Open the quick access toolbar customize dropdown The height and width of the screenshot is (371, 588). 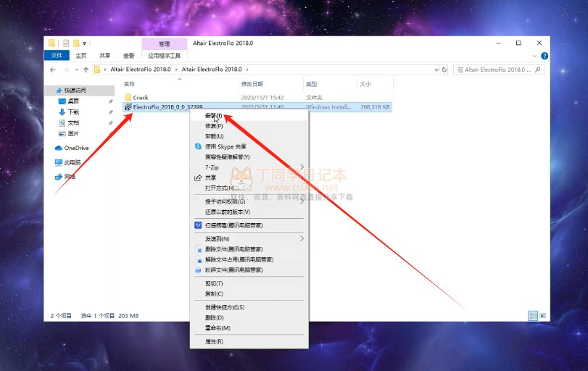(84, 44)
